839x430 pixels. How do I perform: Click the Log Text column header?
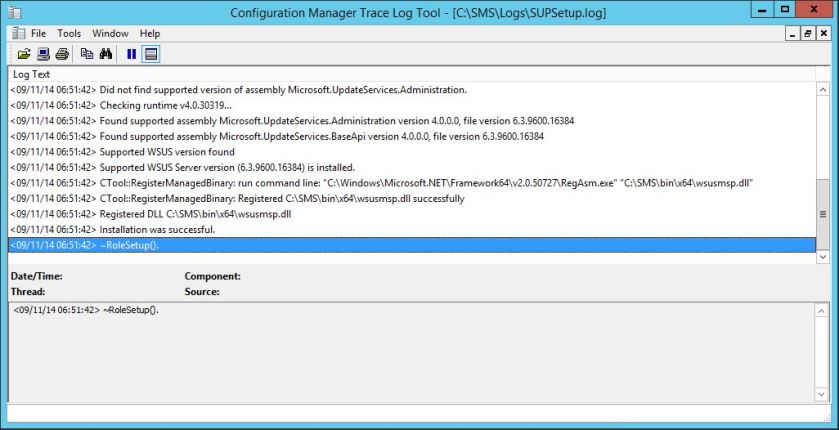(411, 74)
